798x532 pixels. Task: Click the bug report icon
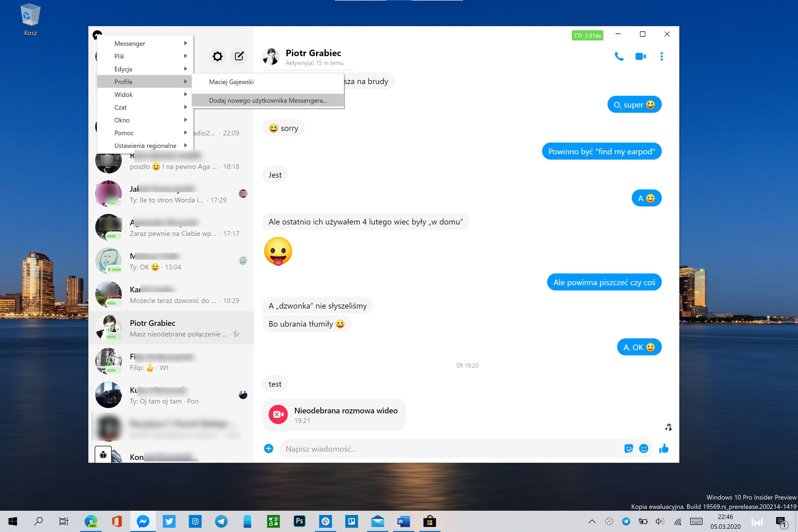pos(103,455)
